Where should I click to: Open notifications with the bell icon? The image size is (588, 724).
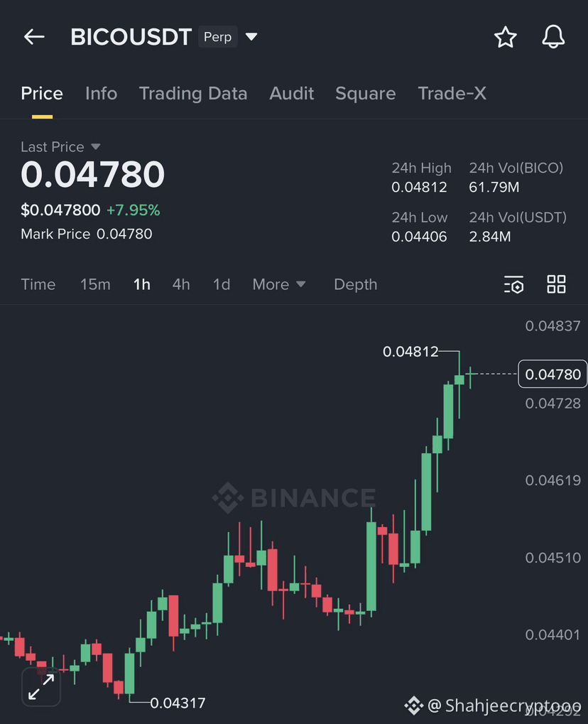[553, 37]
